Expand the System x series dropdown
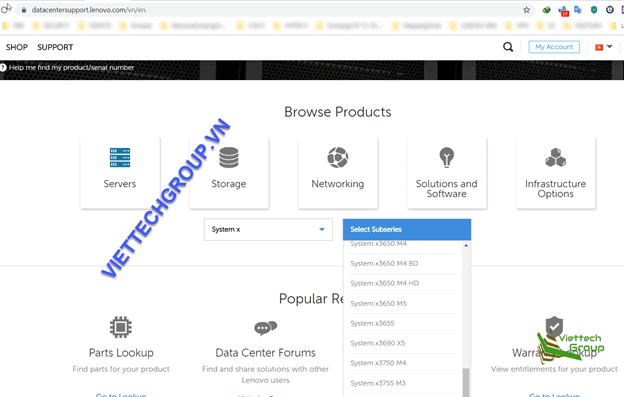Screen dimensions: 624x397 pyautogui.click(x=268, y=230)
